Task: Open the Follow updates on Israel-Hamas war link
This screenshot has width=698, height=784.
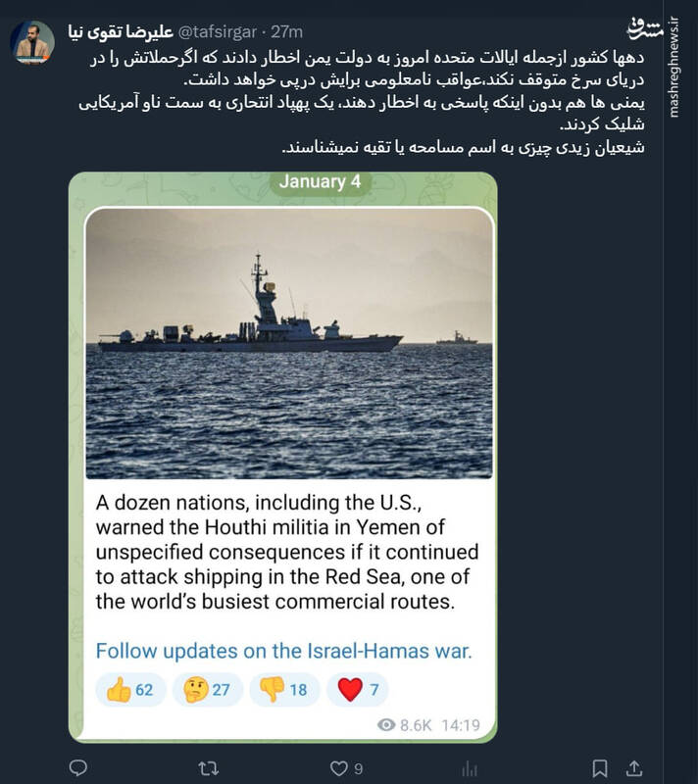Action: (283, 649)
